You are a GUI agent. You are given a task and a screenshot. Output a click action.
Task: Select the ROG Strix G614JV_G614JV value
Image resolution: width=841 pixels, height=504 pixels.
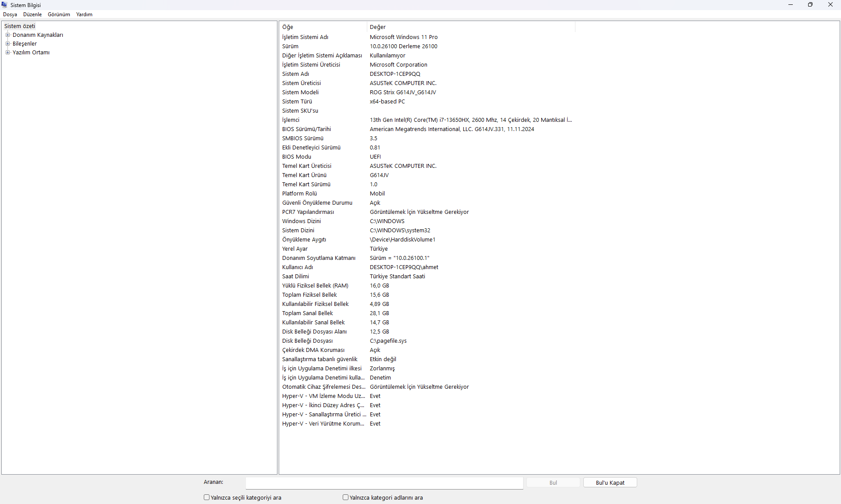pyautogui.click(x=403, y=92)
